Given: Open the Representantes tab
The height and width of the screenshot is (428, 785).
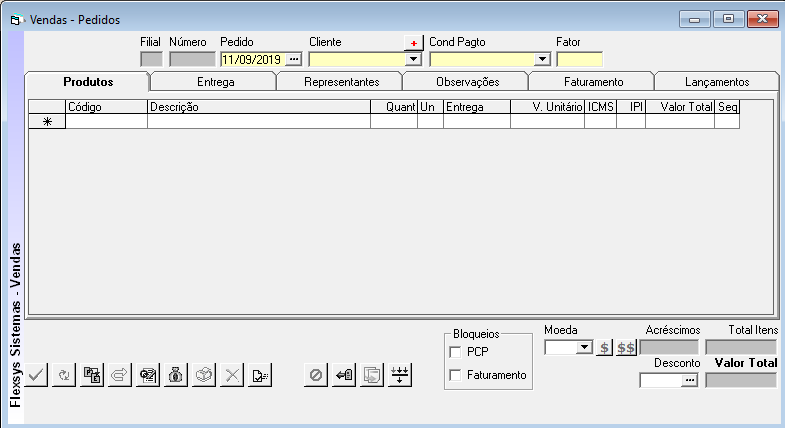Looking at the screenshot, I should [x=339, y=82].
